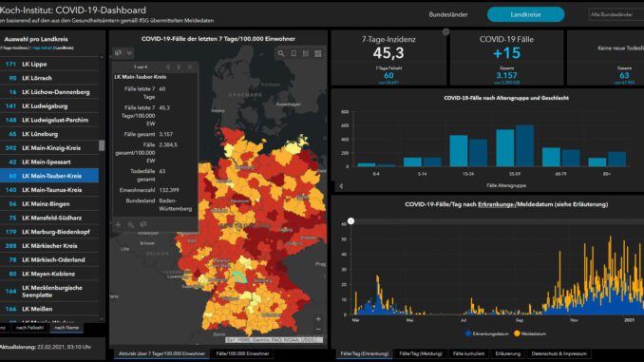Select LK Lörrach in the list
The image size is (644, 362).
coord(49,78)
